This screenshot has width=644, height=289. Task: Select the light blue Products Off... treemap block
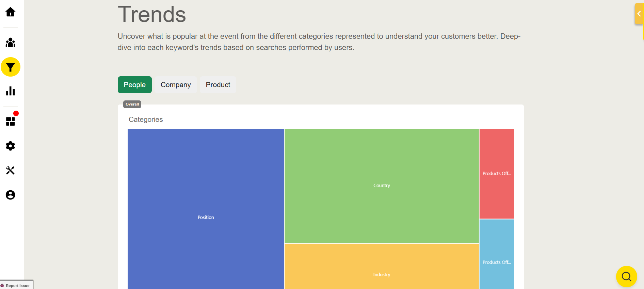[497, 254]
